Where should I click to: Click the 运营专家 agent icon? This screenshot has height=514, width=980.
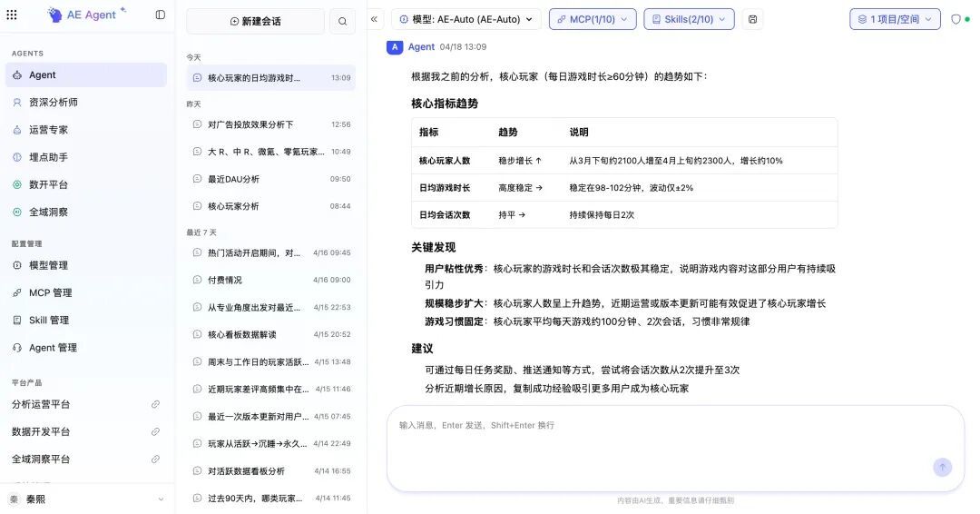(x=17, y=130)
